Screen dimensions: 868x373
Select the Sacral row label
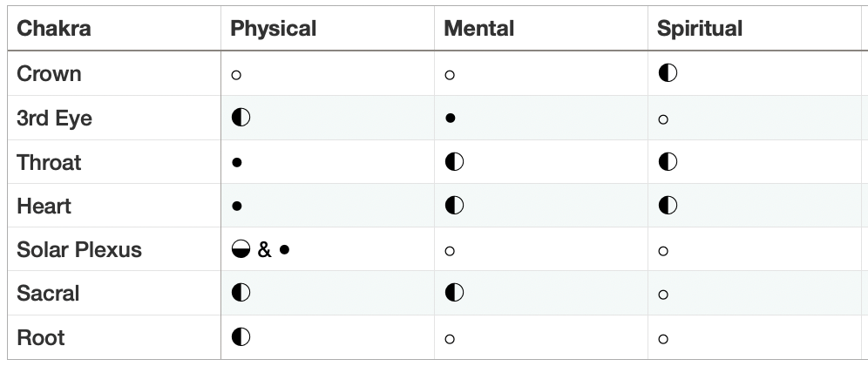[x=48, y=294]
